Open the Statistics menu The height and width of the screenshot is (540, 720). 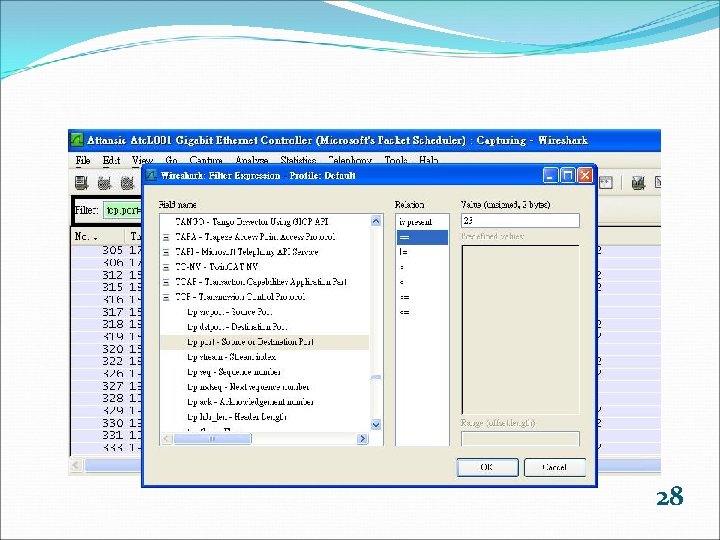(x=298, y=160)
